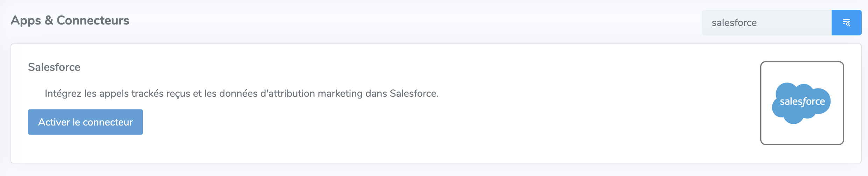This screenshot has height=176, width=868.
Task: Run the connector search with the magnifier icon
Action: [846, 23]
